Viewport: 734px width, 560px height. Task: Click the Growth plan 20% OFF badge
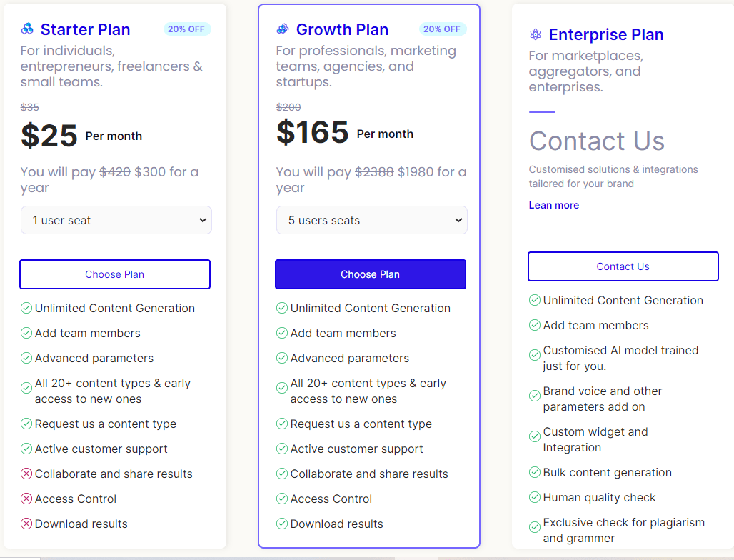(442, 29)
